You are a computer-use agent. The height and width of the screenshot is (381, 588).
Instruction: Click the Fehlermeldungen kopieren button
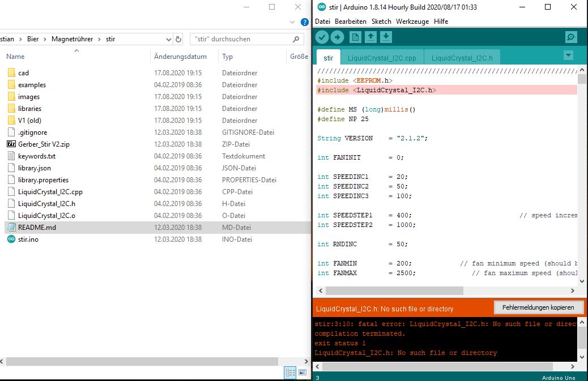538,307
